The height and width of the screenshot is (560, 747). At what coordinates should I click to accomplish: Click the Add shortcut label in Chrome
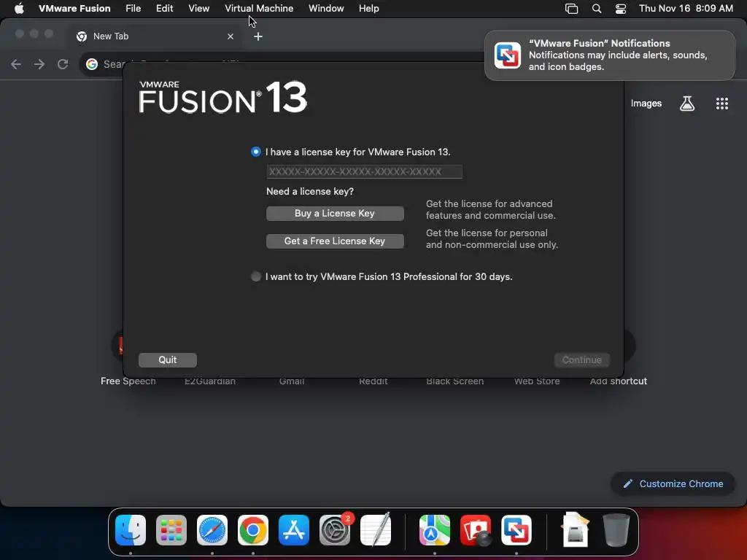tap(619, 381)
